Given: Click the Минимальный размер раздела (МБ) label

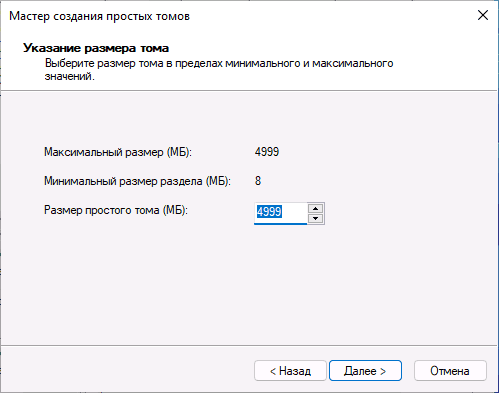Looking at the screenshot, I should pyautogui.click(x=137, y=181).
